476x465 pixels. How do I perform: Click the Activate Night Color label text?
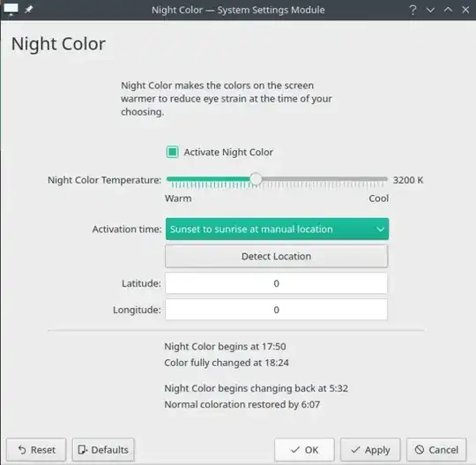click(228, 152)
